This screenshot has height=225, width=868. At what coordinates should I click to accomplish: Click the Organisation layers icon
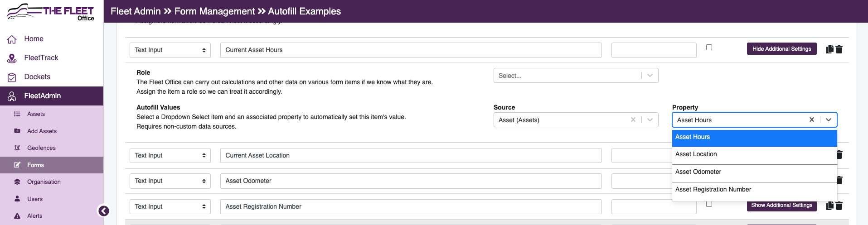pos(17,182)
